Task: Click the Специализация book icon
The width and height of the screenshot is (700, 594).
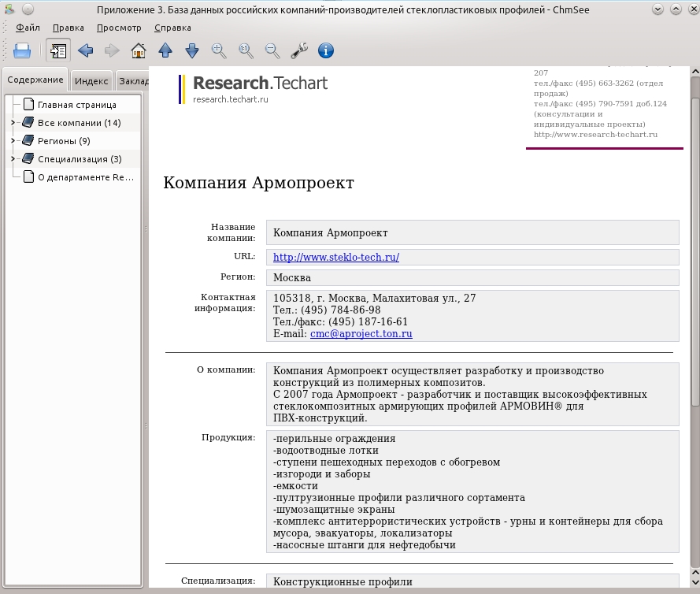Action: pyautogui.click(x=28, y=158)
